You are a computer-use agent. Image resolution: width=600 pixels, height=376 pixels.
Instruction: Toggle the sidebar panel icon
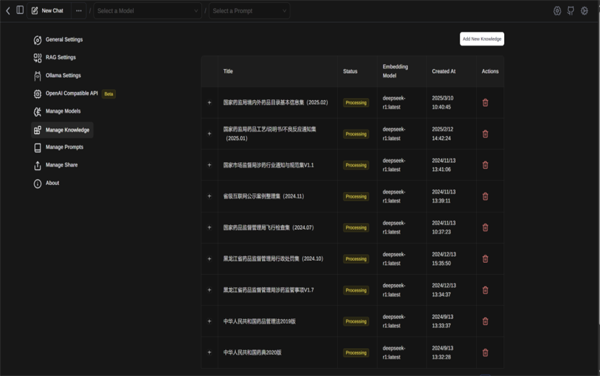[x=20, y=10]
